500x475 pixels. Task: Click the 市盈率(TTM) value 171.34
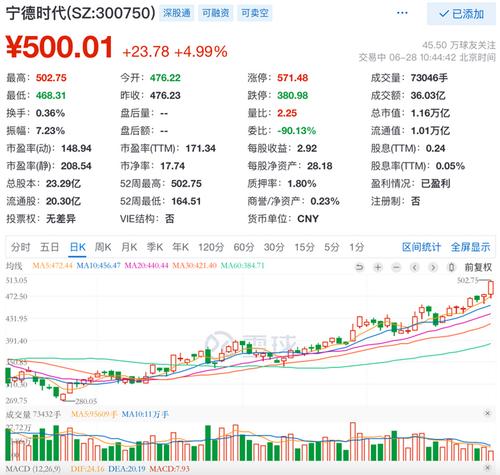[x=201, y=148]
